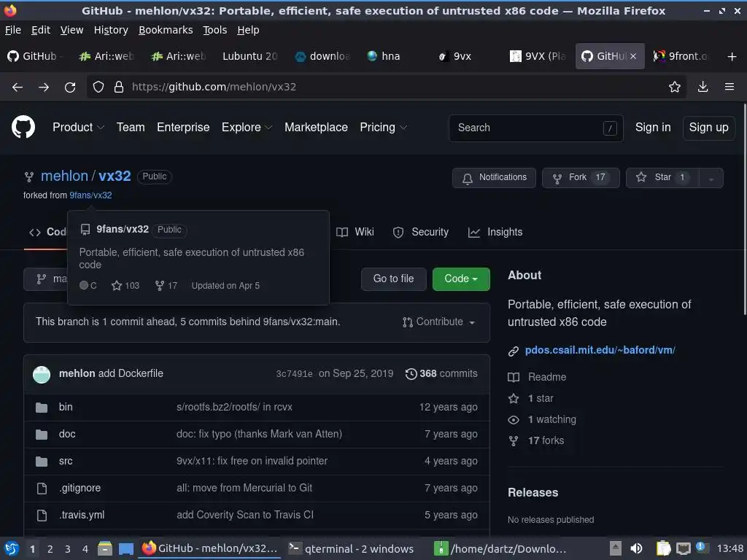Click the GitHub octocat logo
747x560 pixels.
(x=23, y=127)
